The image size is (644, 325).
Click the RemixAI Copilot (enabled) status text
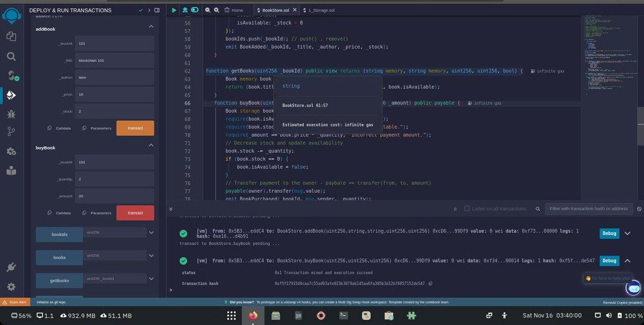[621, 302]
